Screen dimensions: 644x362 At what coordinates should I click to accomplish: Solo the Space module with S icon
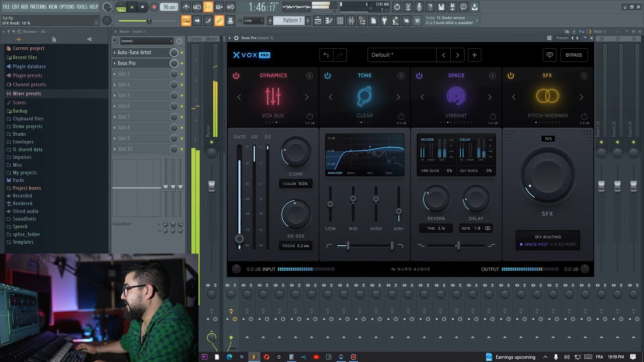493,75
